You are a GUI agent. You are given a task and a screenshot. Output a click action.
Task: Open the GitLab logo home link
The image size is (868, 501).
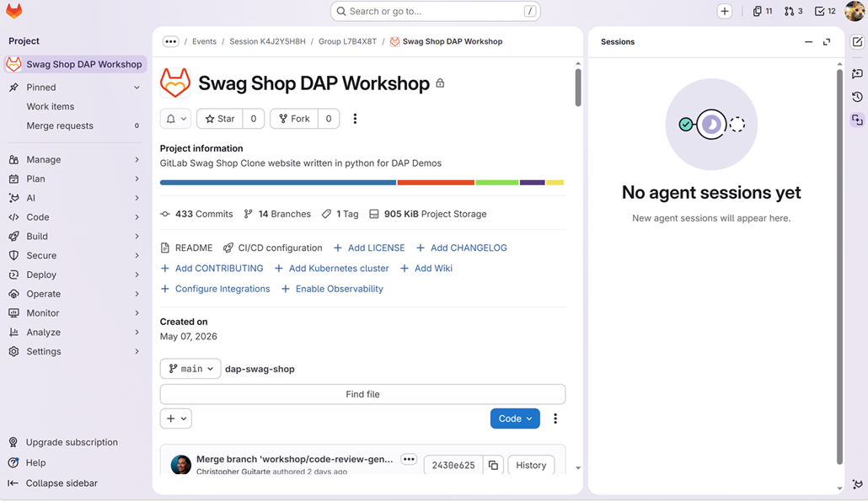(13, 11)
